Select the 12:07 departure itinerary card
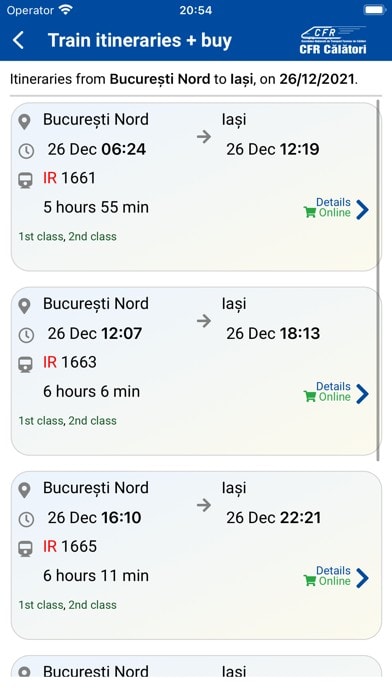 196,371
